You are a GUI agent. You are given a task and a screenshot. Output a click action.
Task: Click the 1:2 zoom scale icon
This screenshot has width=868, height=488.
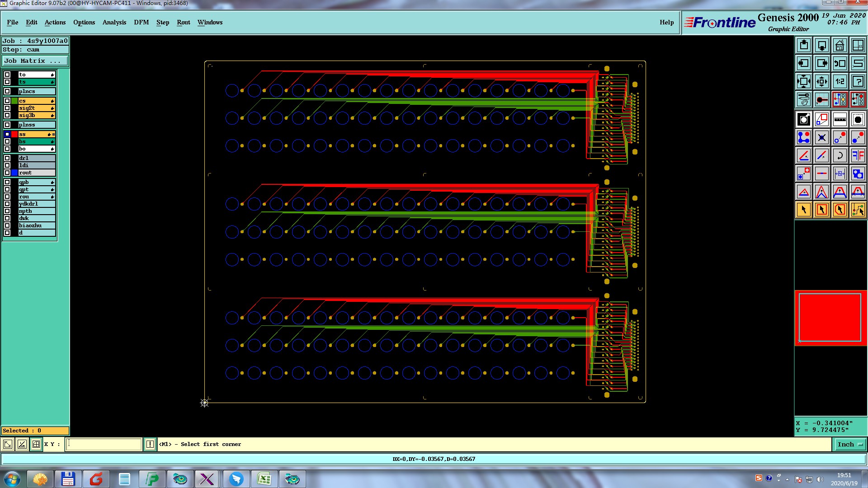840,81
